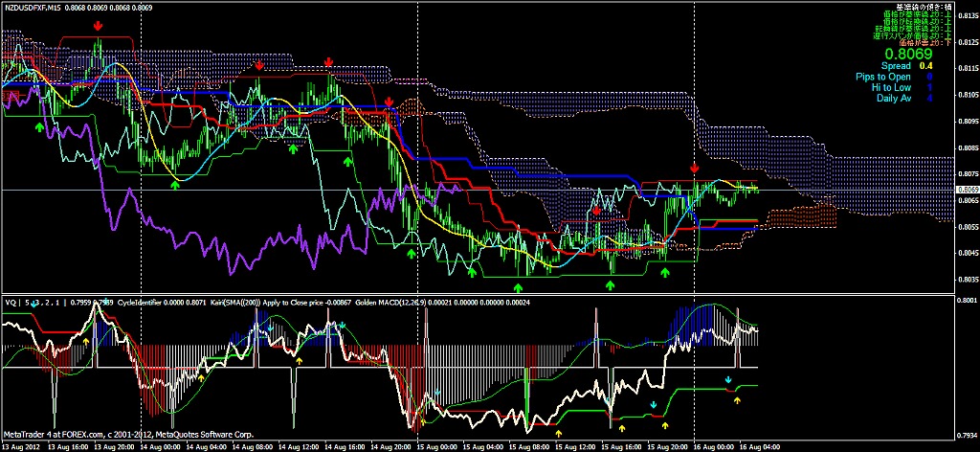Click the yellow arrow near 16 Aug 04:00 in the indicator window

click(737, 399)
